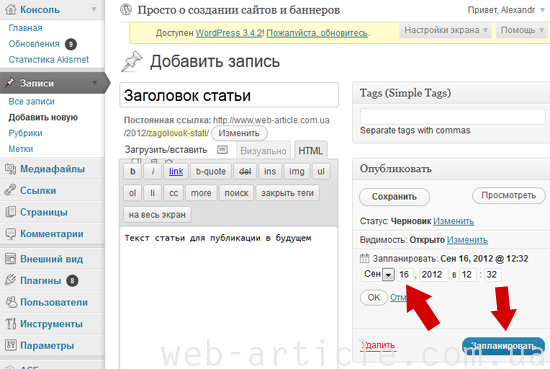The image size is (550, 369).
Task: Click the Simple Tags input field
Action: tap(452, 116)
